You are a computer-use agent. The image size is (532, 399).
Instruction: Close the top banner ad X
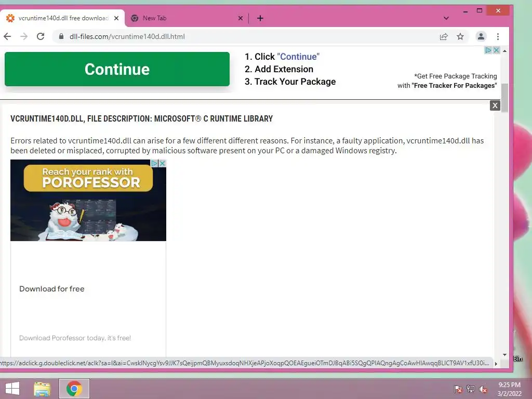496,50
